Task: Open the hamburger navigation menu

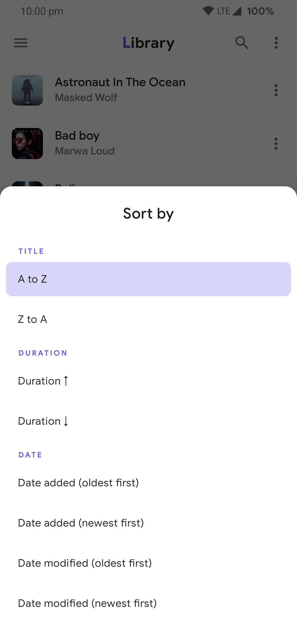Action: (x=21, y=43)
